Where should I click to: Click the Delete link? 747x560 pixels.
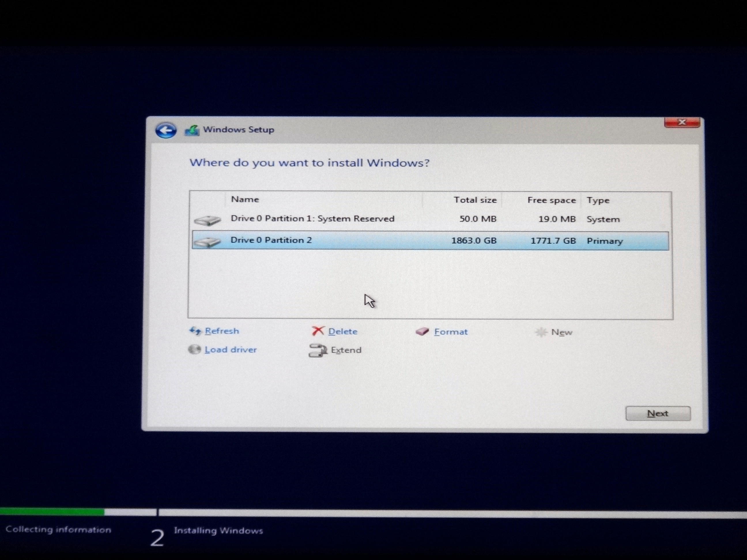tap(343, 332)
